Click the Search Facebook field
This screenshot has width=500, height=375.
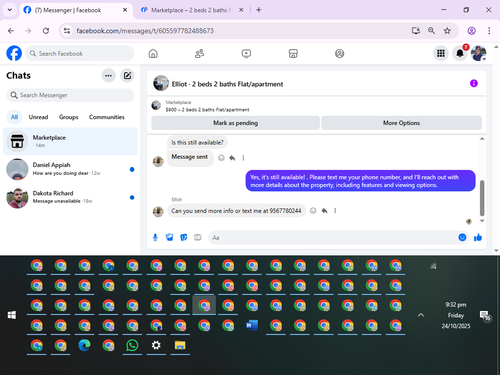(80, 53)
